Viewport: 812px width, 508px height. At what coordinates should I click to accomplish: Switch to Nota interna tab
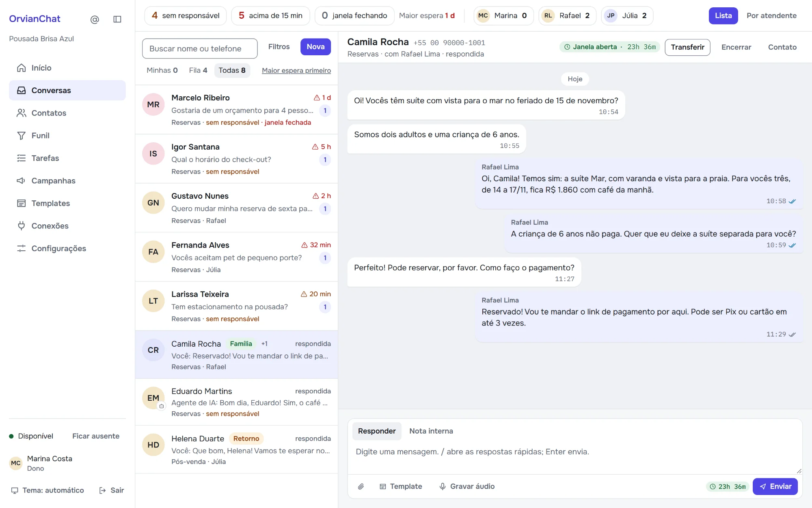(431, 431)
